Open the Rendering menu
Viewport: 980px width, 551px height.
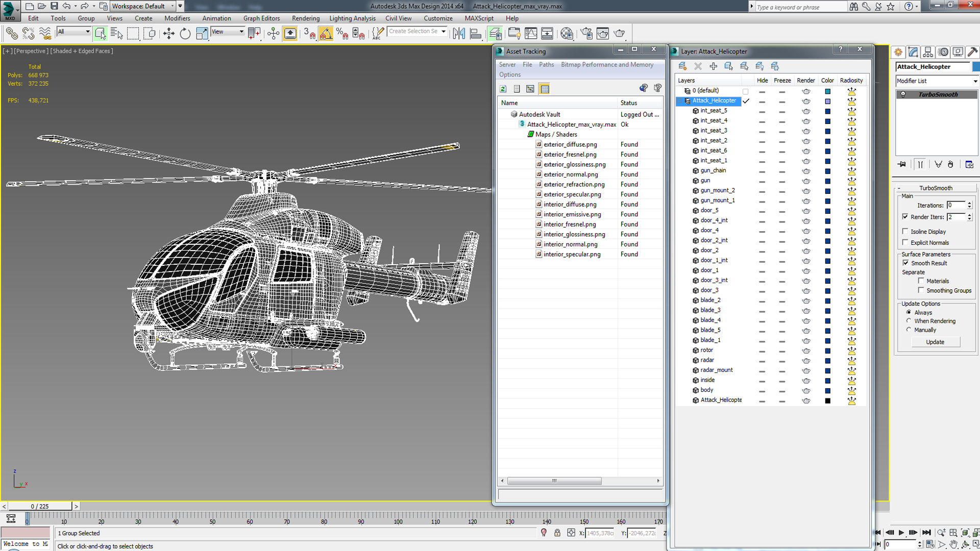[x=306, y=18]
